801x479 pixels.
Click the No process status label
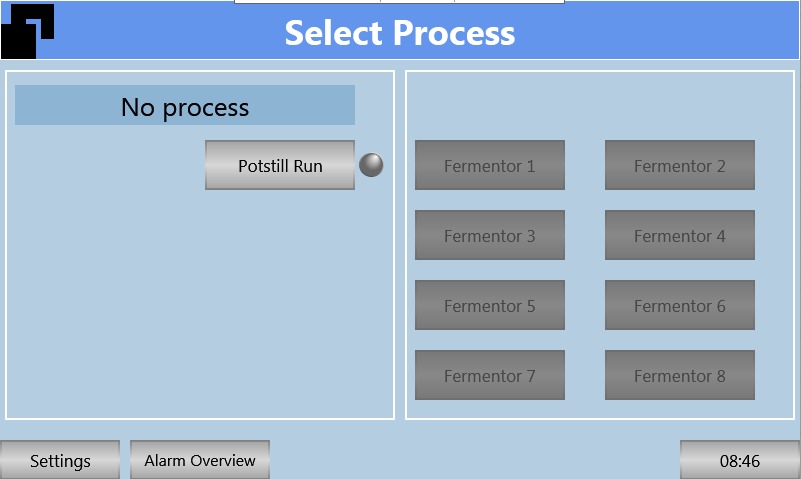(185, 106)
